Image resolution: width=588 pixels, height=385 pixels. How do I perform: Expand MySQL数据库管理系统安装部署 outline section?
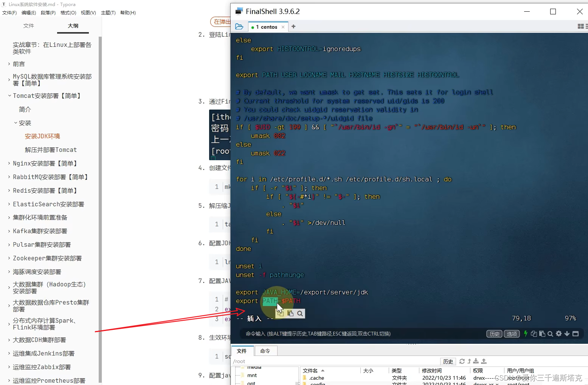pyautogui.click(x=9, y=80)
